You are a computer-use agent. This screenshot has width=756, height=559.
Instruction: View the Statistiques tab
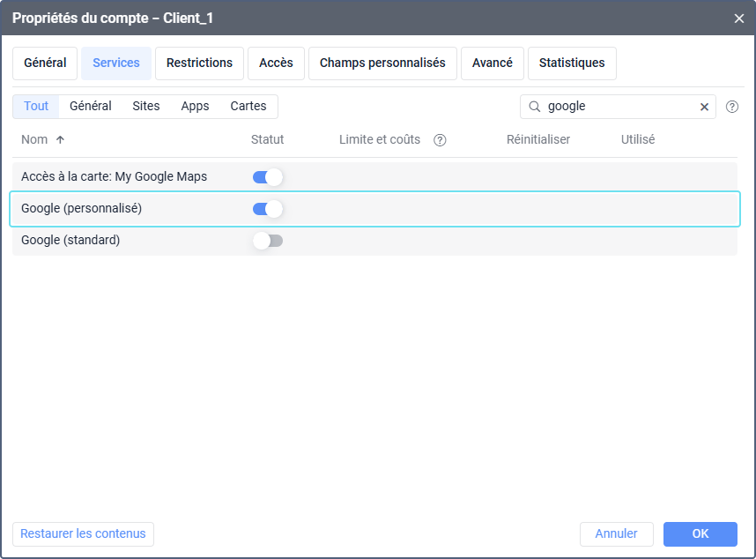[x=572, y=63]
